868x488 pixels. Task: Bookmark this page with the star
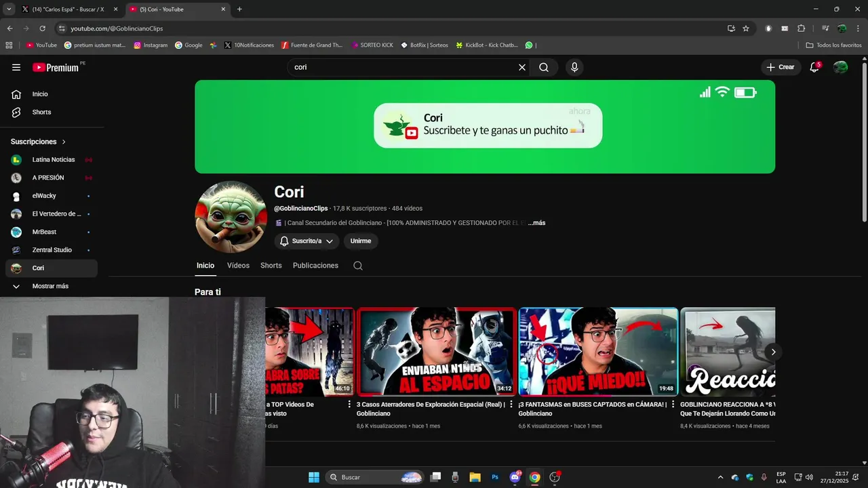(746, 28)
